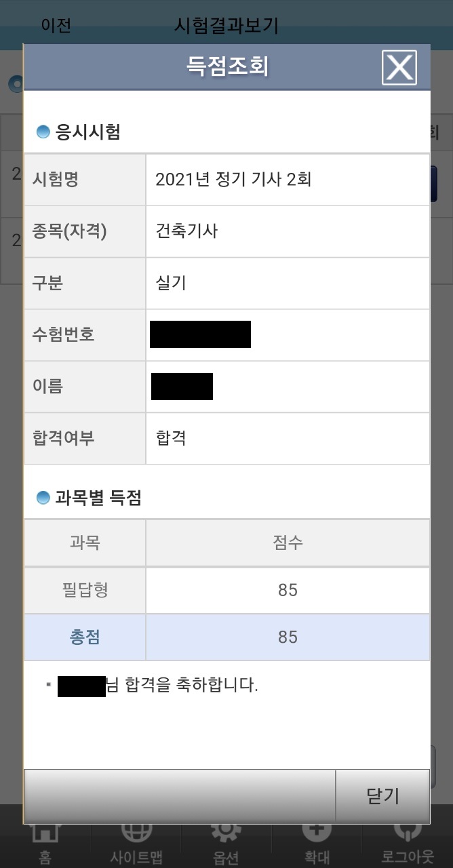Click the blue bullet beside 응시시험
The image size is (453, 868).
43,132
